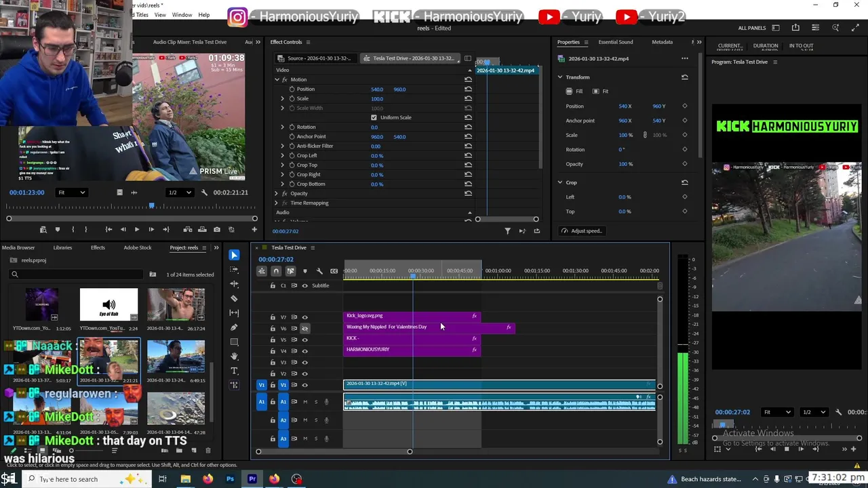868x488 pixels.
Task: Reset the Crop section in Properties
Action: pyautogui.click(x=684, y=182)
